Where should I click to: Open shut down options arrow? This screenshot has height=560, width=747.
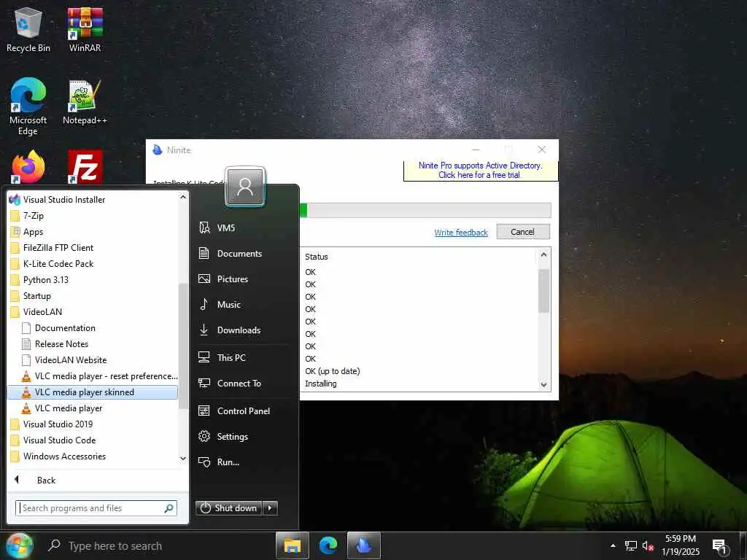(270, 508)
